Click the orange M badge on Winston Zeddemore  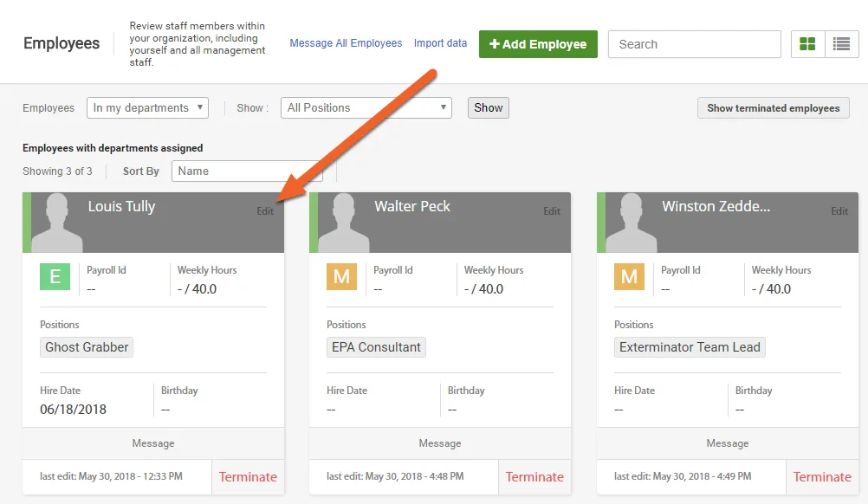point(629,276)
